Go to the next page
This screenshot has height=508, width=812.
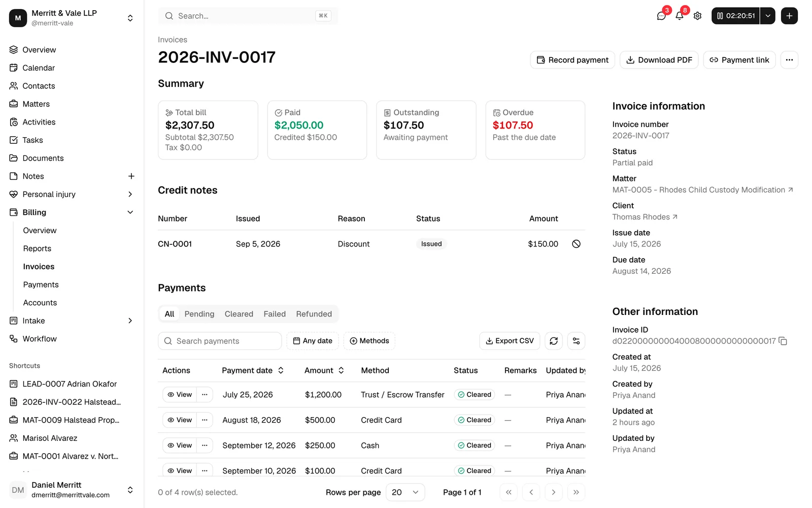click(554, 492)
